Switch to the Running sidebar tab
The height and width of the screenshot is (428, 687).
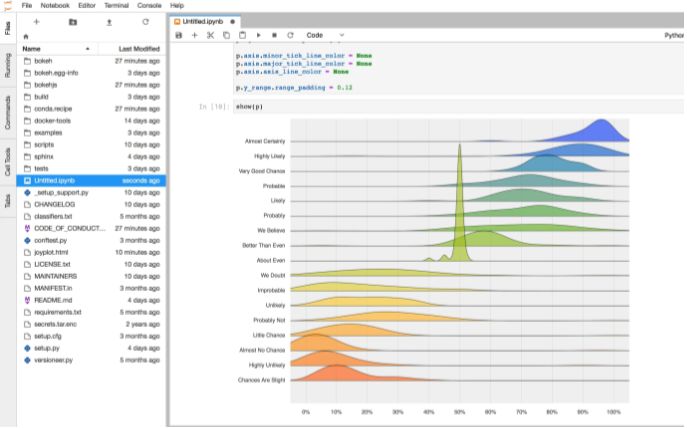[x=8, y=66]
